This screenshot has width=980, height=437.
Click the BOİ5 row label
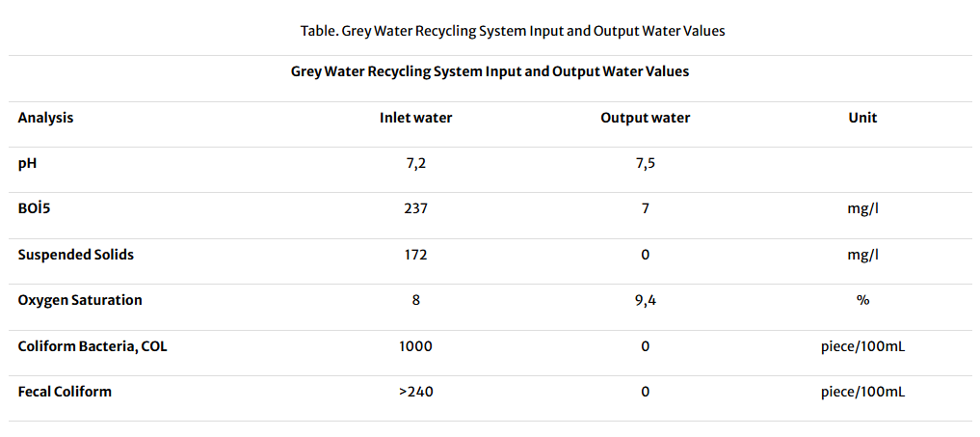[x=34, y=208]
